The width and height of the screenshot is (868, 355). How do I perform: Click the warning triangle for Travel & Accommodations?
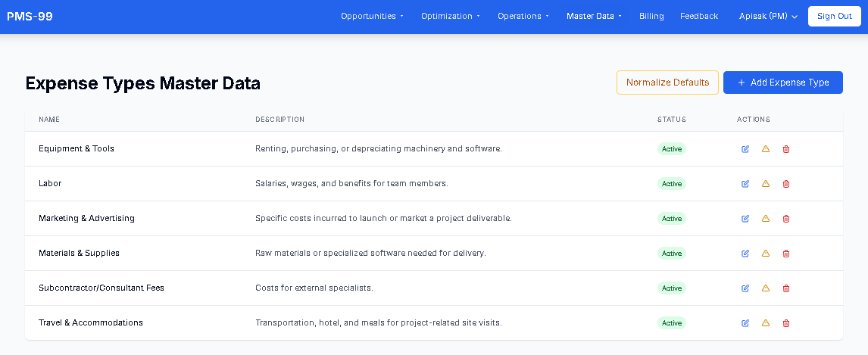click(766, 323)
